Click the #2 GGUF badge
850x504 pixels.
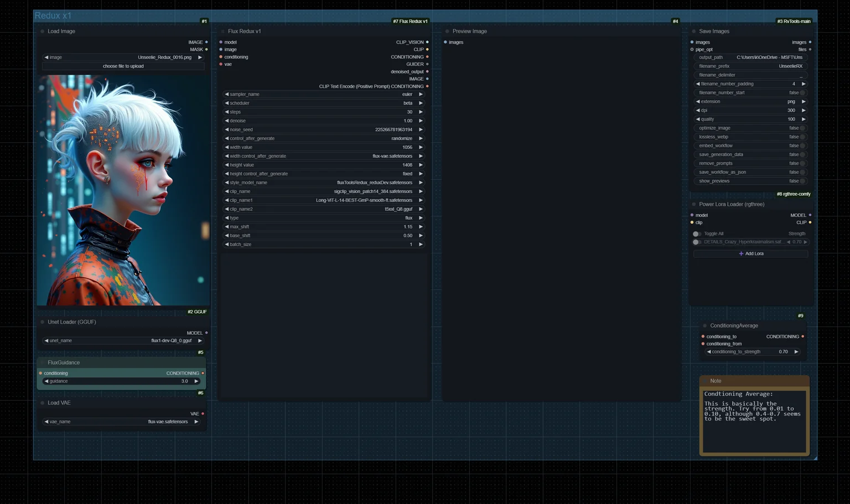point(197,312)
